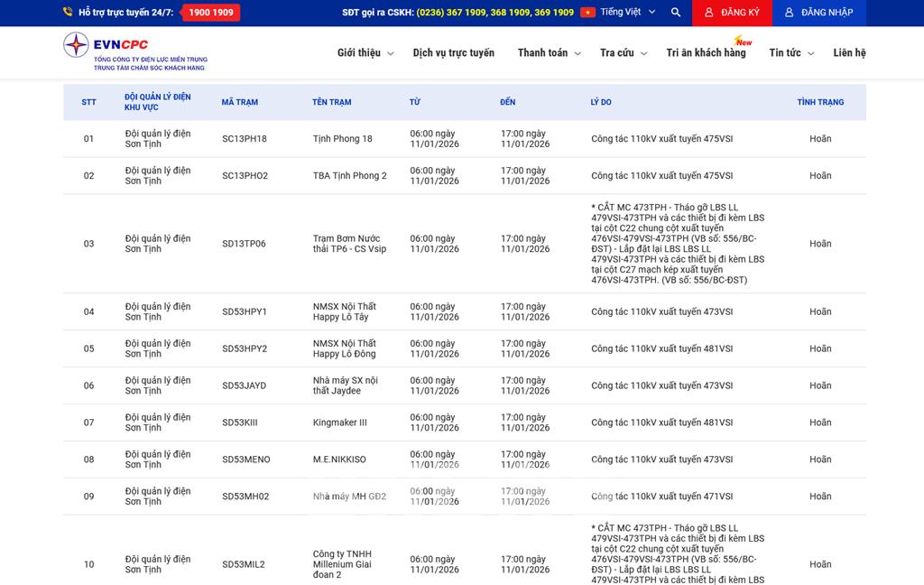Expand the Thanh toán menu chevron
This screenshot has height=585, width=924.
[577, 54]
